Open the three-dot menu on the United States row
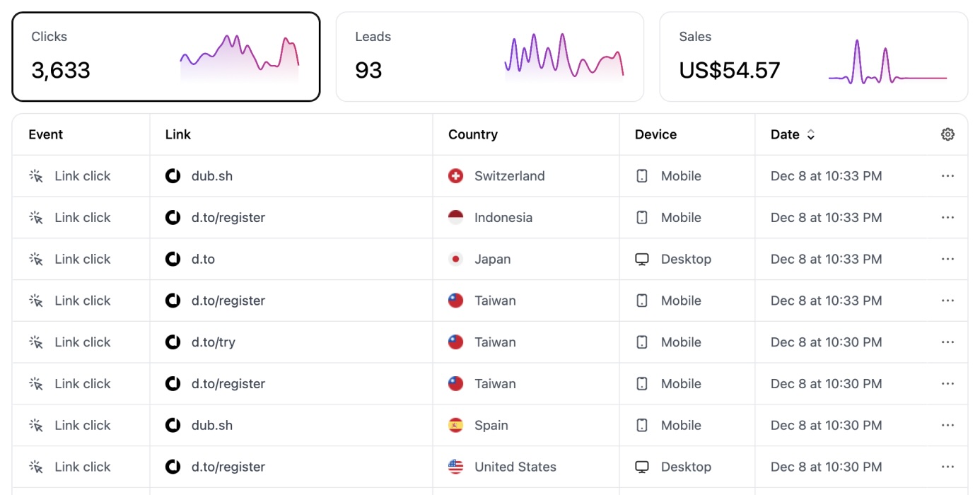The image size is (980, 495). (947, 467)
